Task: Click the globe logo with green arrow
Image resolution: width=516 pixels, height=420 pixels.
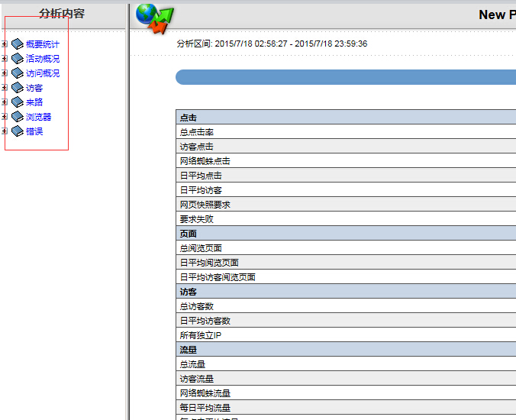Action: (155, 17)
